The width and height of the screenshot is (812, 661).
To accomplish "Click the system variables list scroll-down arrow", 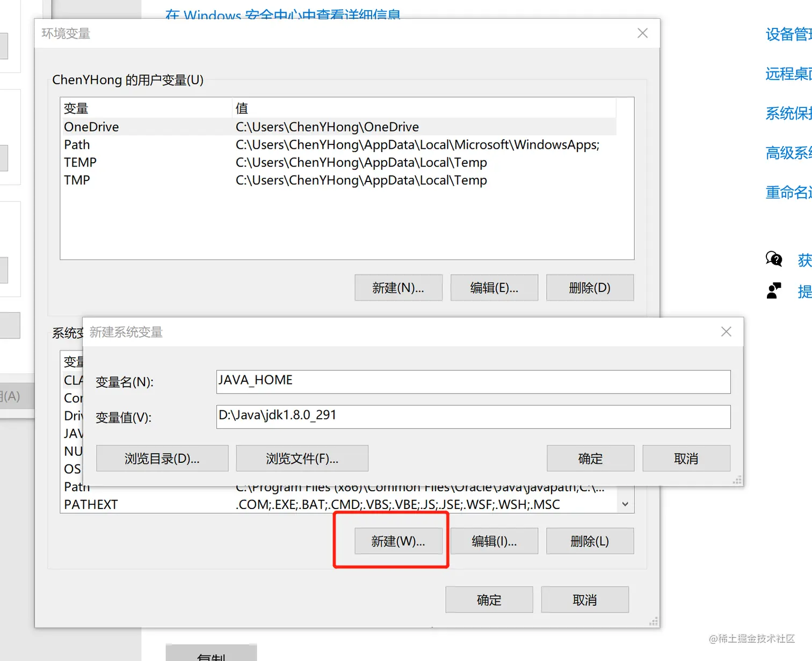I will pyautogui.click(x=625, y=504).
